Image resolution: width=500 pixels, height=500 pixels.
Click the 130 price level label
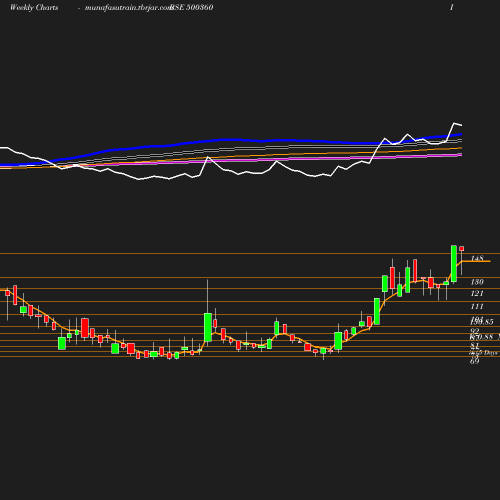point(477,282)
